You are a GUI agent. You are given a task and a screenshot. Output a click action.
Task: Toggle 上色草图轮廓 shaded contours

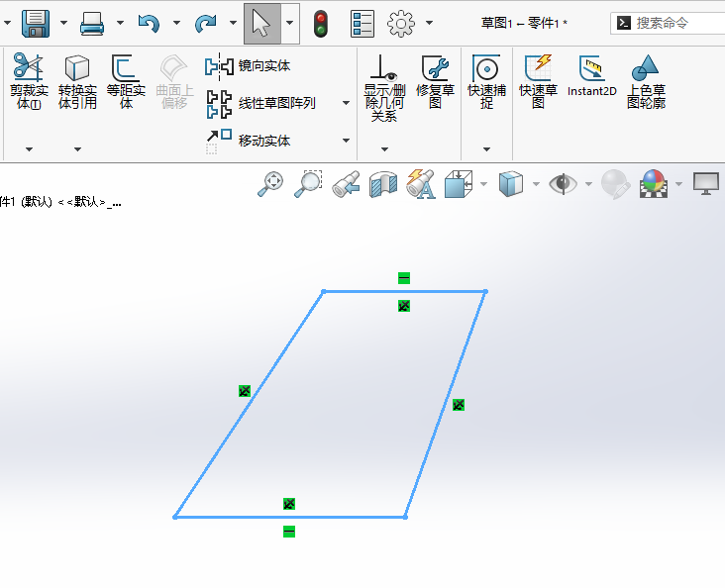coord(646,81)
